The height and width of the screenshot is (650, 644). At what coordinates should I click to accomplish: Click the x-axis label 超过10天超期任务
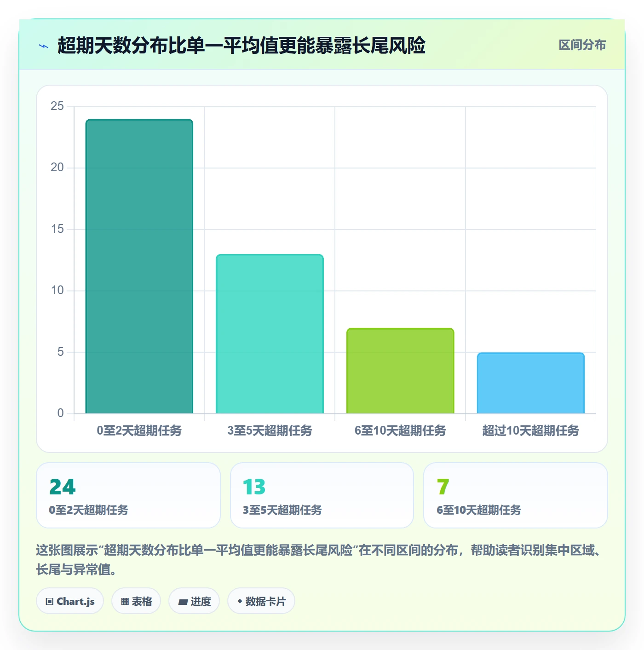point(531,430)
